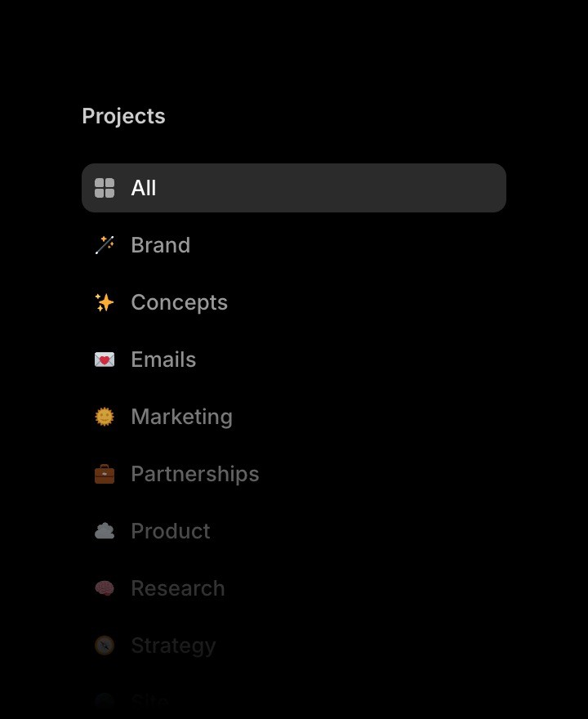Click the sun icon beside Marketing

(x=104, y=416)
